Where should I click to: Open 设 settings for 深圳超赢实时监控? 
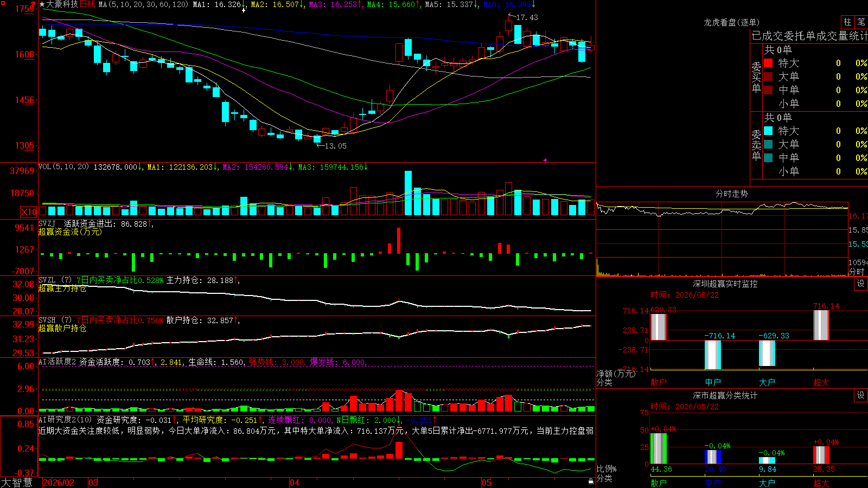click(861, 284)
